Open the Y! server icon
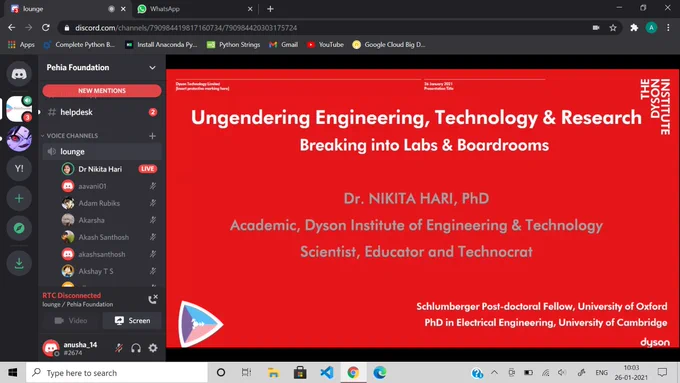This screenshot has height=383, width=680. [x=19, y=169]
